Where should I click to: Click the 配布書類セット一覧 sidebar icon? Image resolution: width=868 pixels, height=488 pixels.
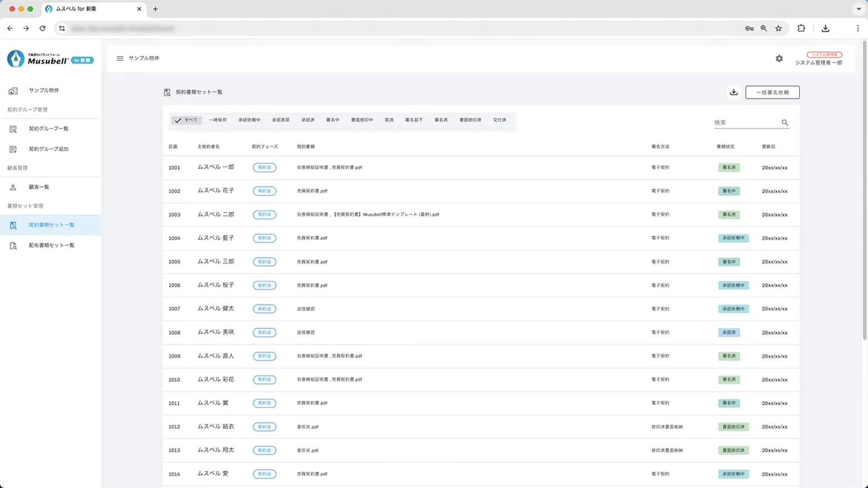click(x=13, y=245)
